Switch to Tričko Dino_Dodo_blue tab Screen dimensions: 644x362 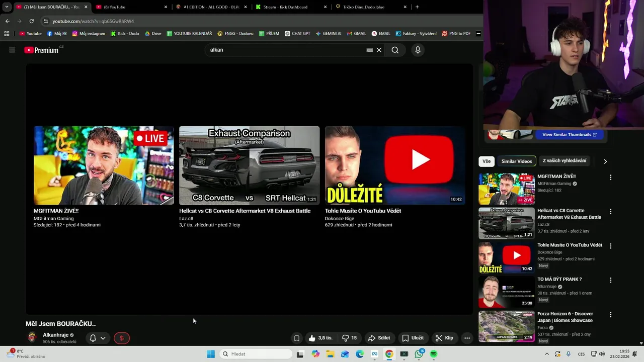(371, 7)
